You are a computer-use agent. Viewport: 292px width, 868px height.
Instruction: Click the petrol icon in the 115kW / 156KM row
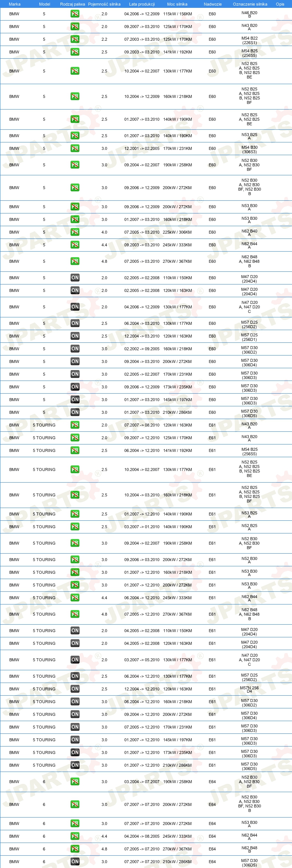[75, 14]
